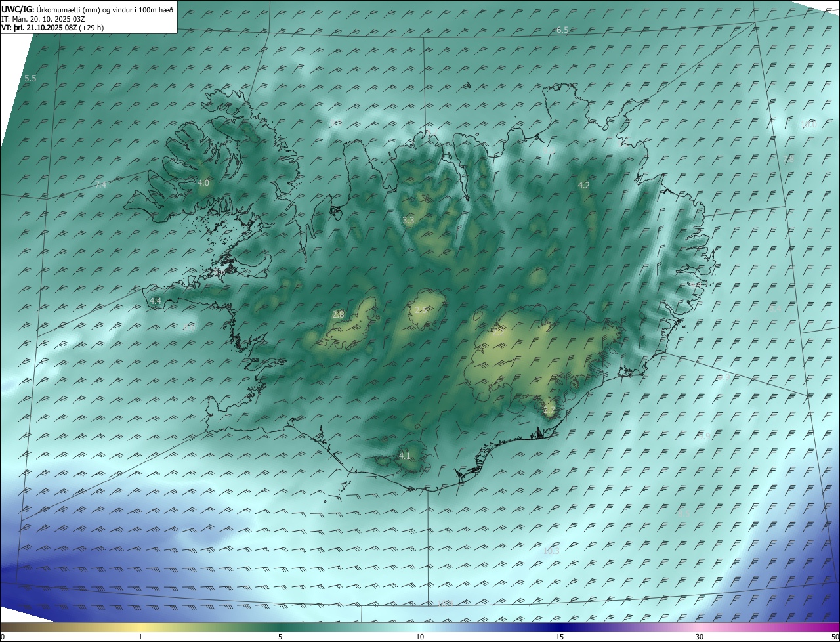Viewport: 840px width, 642px height.
Task: Click the 0 tick on the color scale
Action: (3, 637)
